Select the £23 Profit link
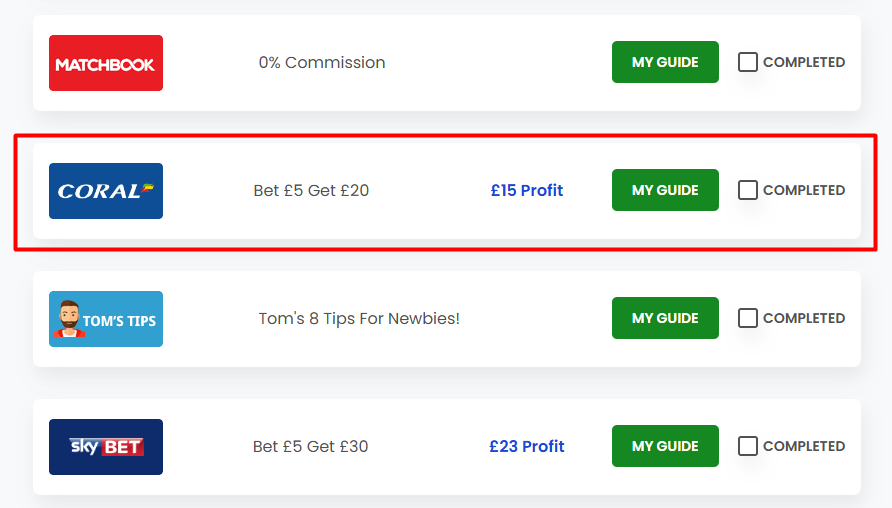892x508 pixels. click(x=527, y=446)
